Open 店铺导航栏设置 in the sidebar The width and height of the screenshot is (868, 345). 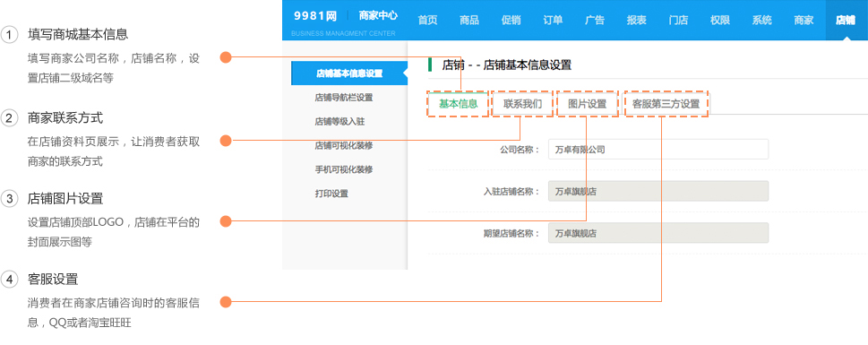click(x=344, y=98)
